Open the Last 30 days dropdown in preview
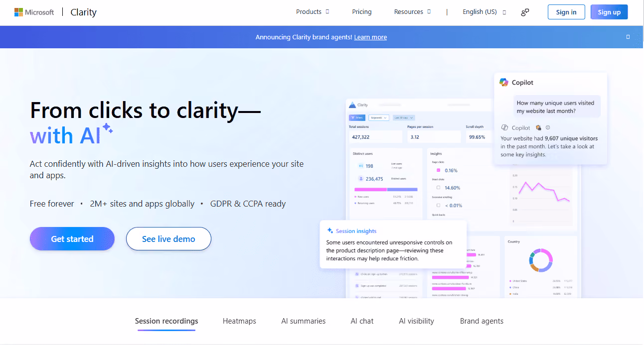644x345 pixels. (403, 118)
